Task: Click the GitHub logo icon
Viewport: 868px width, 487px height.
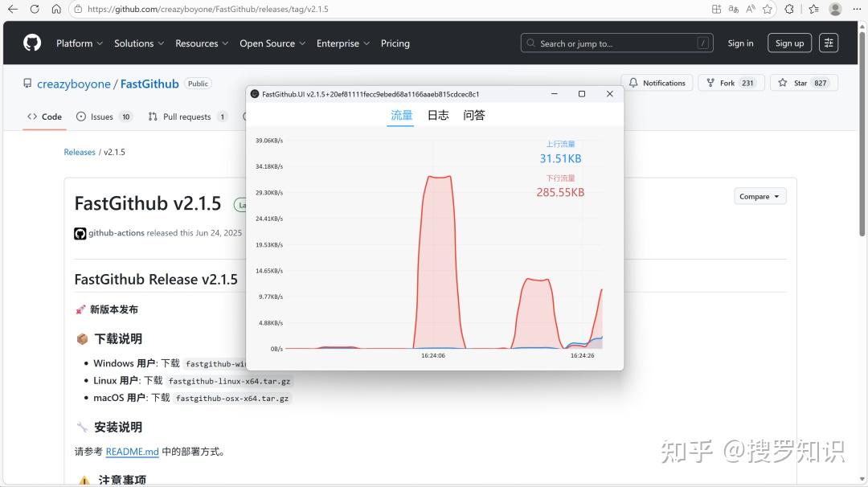Action: pyautogui.click(x=32, y=43)
